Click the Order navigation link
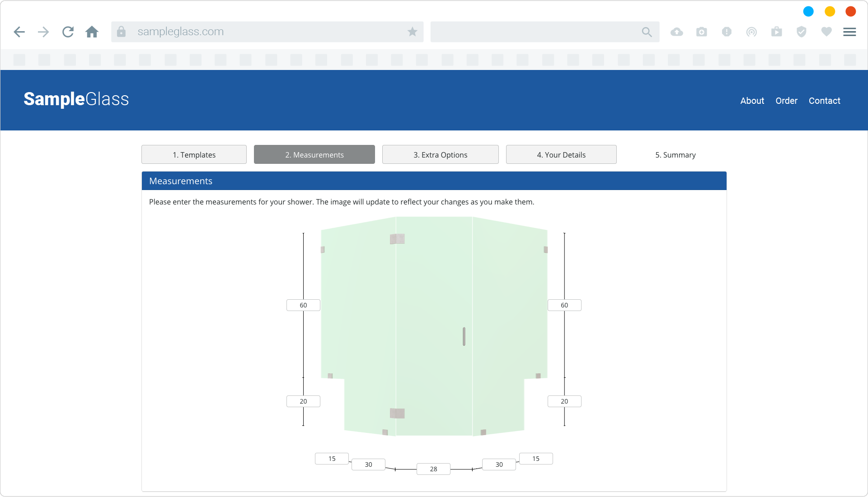868x497 pixels. (786, 101)
